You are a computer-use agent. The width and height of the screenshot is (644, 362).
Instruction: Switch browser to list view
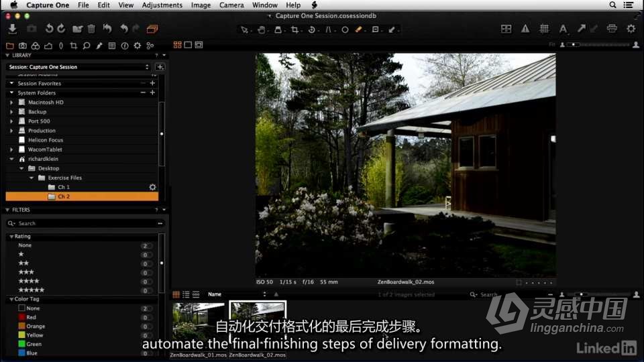pyautogui.click(x=186, y=294)
